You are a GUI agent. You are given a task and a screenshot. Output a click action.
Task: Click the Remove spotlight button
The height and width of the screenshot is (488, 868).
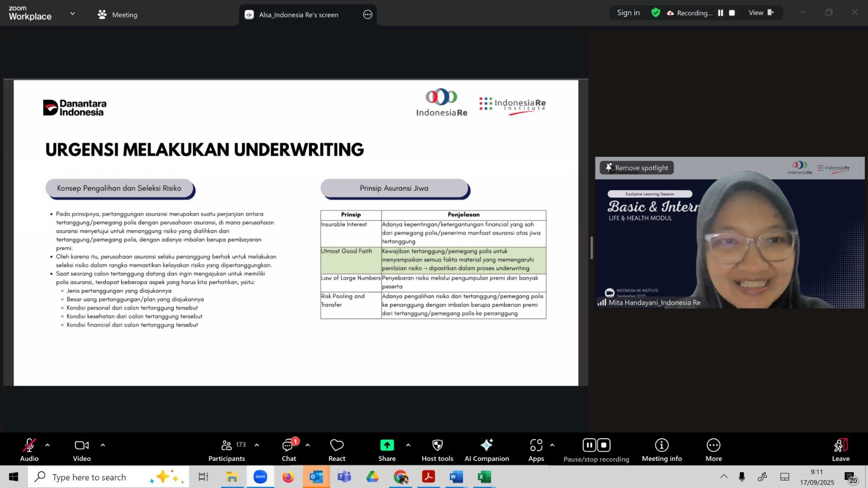point(637,168)
